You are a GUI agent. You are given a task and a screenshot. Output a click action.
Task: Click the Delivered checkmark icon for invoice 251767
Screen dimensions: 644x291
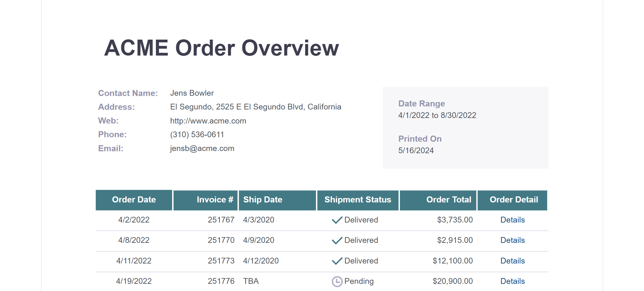coord(337,220)
